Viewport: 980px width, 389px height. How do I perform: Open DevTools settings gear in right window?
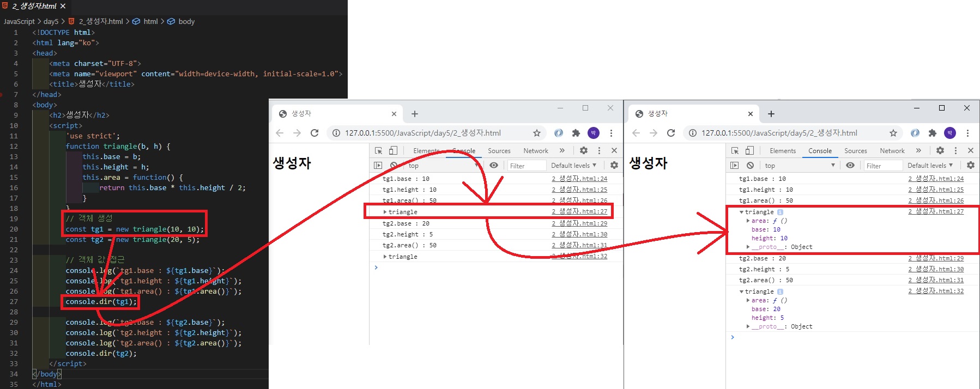pos(940,150)
